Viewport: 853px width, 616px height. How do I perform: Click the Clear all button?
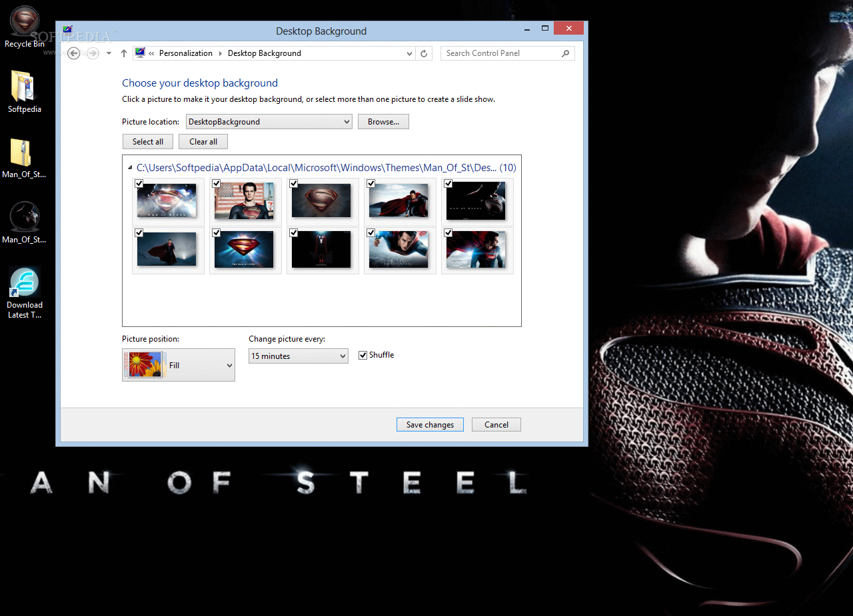pyautogui.click(x=203, y=142)
